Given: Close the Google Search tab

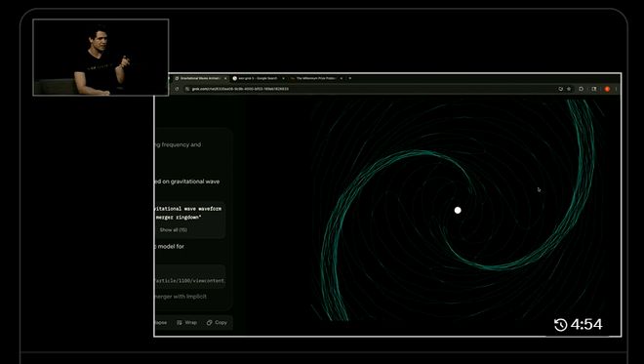Looking at the screenshot, I should point(283,78).
